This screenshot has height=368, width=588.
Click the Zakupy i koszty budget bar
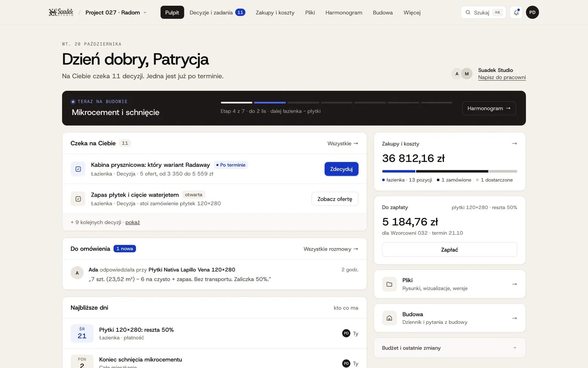(x=450, y=171)
